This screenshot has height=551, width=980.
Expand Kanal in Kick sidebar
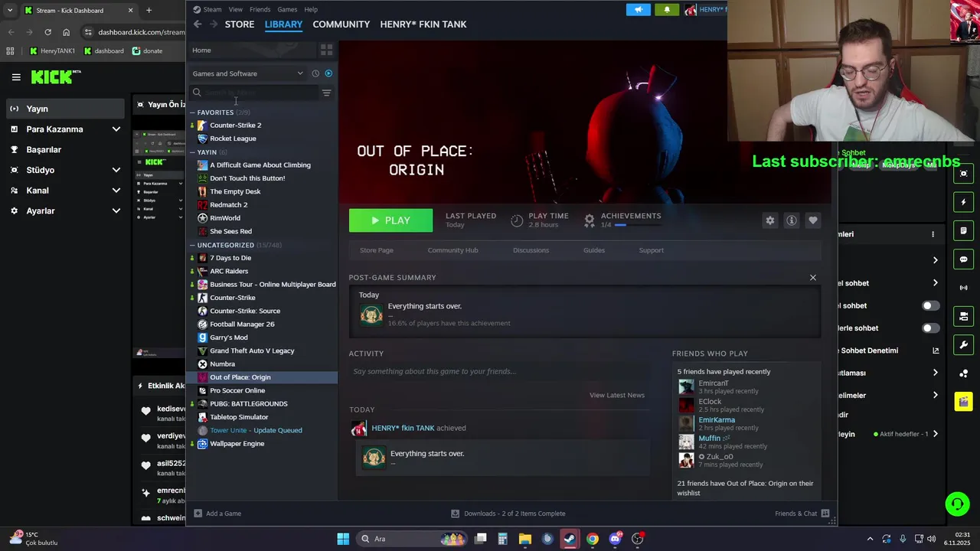[116, 191]
